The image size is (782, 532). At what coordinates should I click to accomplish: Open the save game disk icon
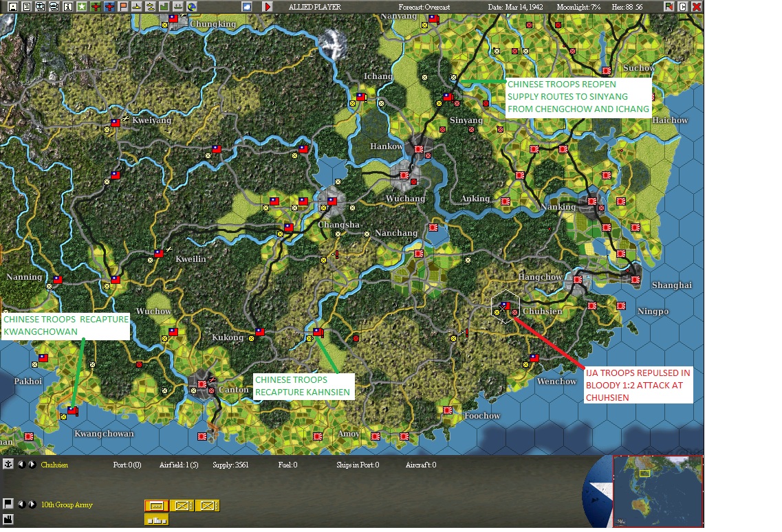pos(13,6)
